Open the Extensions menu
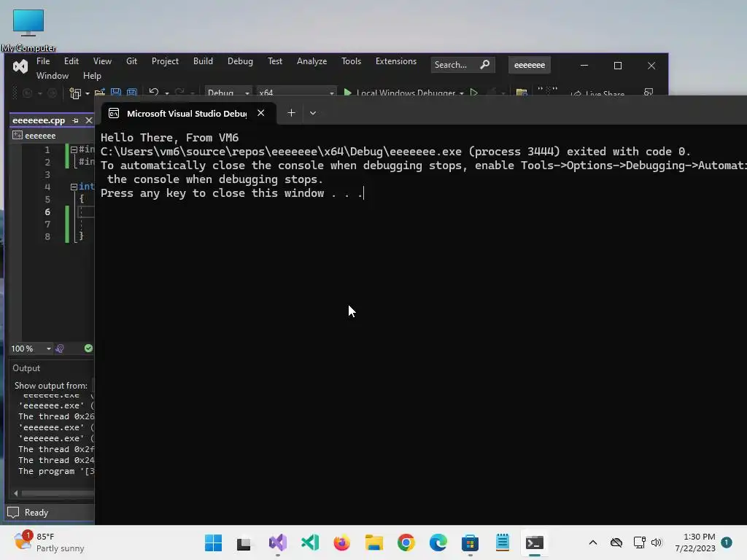747x560 pixels. [396, 61]
